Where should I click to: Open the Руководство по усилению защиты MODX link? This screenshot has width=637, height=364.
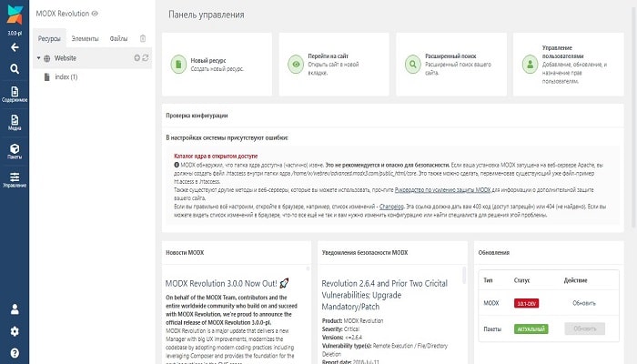(x=442, y=189)
